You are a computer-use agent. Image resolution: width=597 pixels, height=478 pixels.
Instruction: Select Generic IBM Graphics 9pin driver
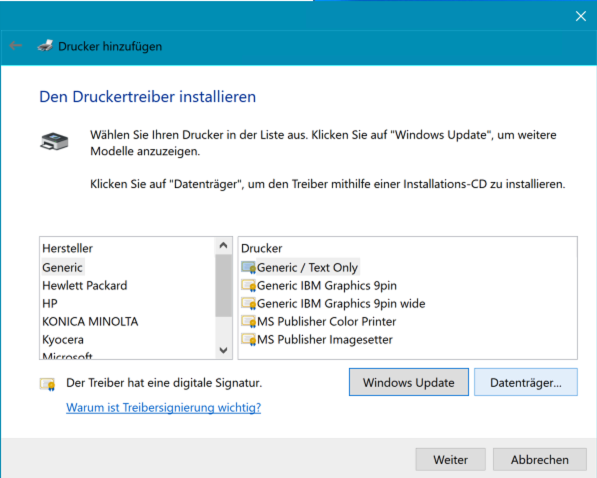point(327,286)
